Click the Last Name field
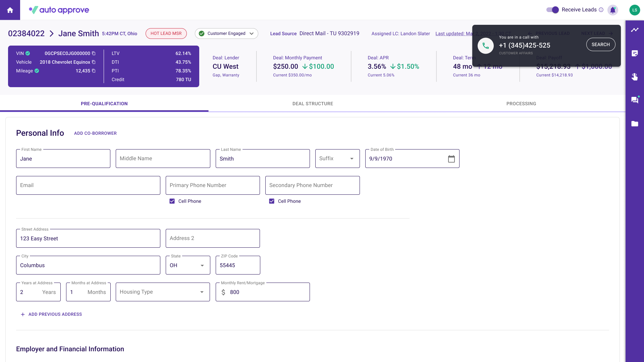644x362 pixels. click(x=263, y=159)
